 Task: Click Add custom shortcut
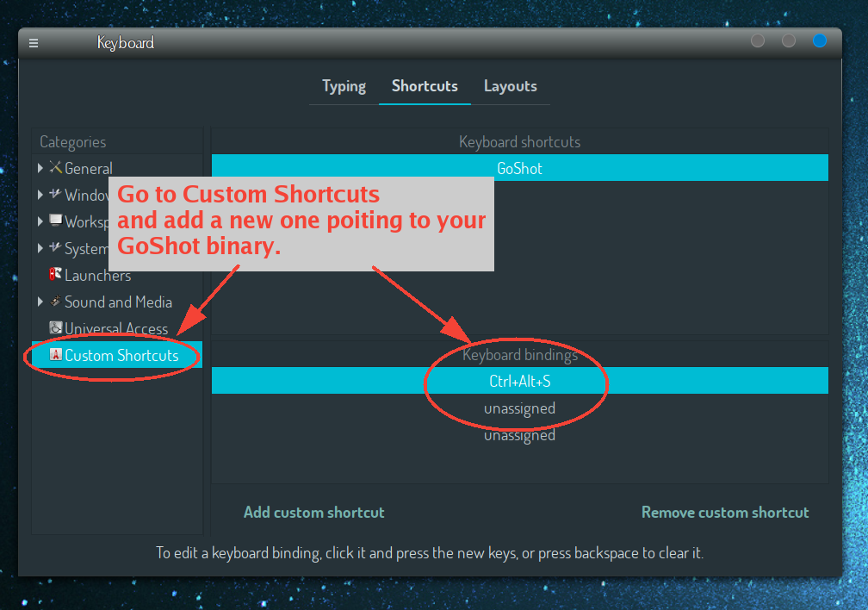point(313,513)
